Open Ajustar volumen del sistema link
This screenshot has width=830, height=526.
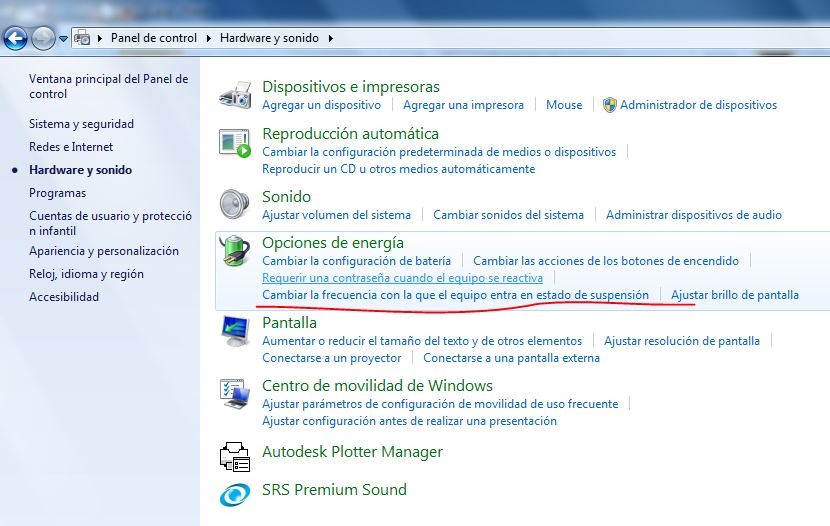click(336, 215)
